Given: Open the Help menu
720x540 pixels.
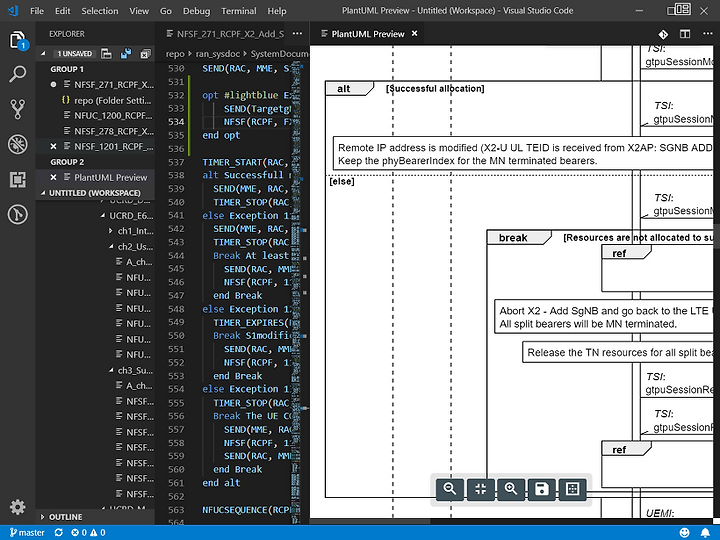Looking at the screenshot, I should pos(277,11).
